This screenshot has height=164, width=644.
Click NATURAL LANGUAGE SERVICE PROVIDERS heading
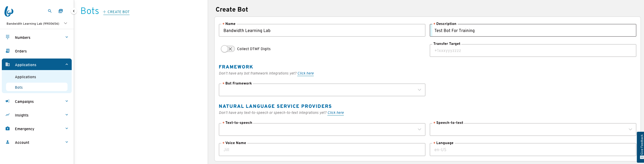(275, 106)
